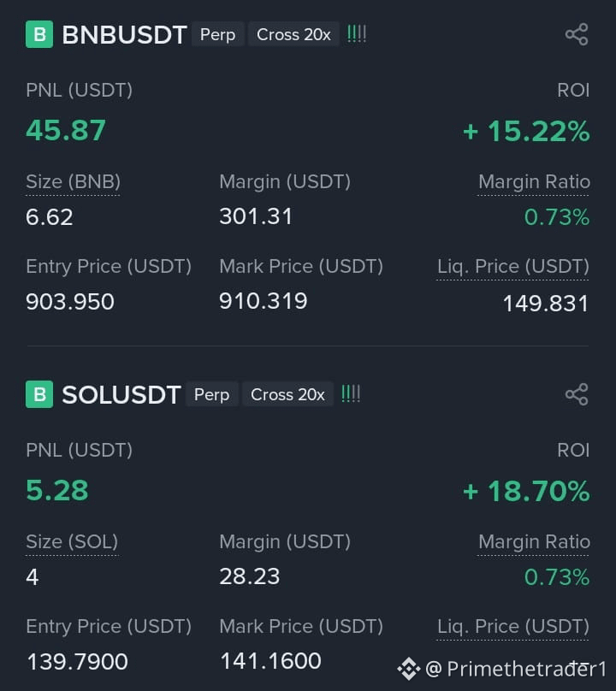Open the @Primethetrader1 profile watermark
The image size is (616, 691).
point(516,669)
